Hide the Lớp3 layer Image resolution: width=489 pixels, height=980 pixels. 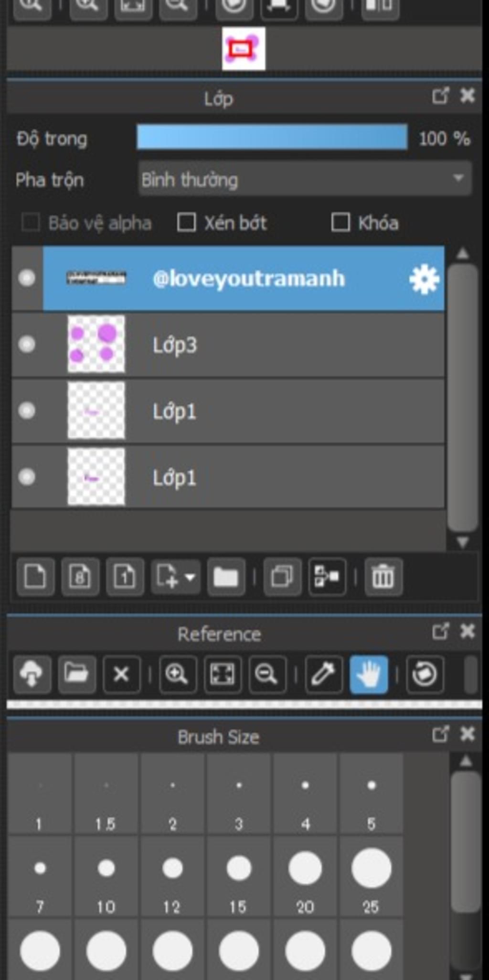pyautogui.click(x=27, y=344)
